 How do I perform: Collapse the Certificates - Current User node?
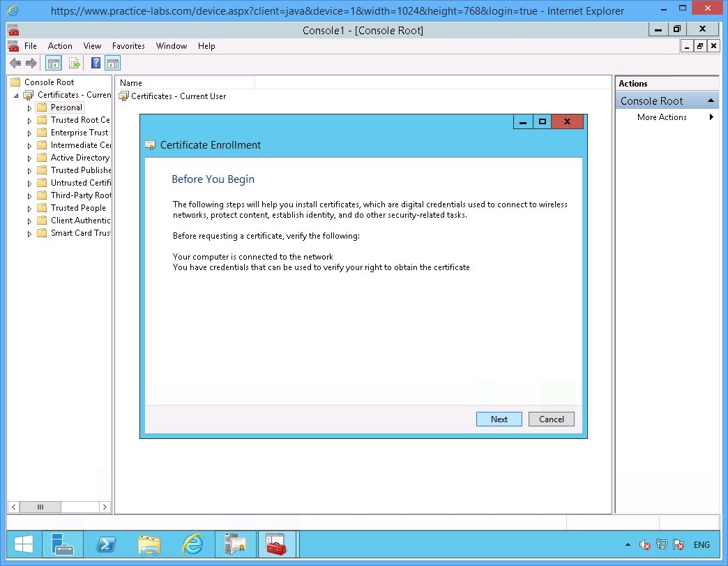[x=17, y=94]
